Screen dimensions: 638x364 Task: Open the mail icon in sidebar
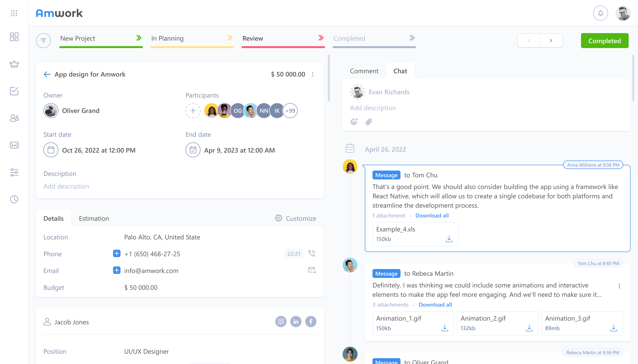[14, 145]
